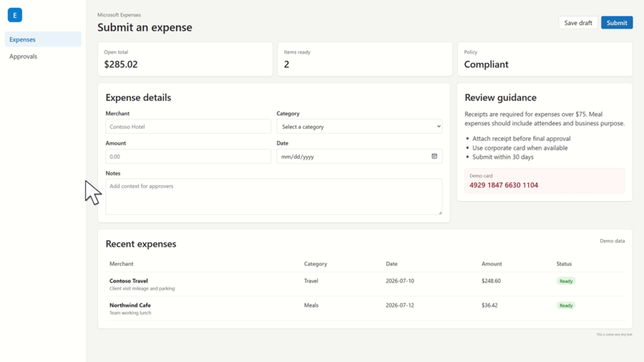Click 'Attach receipt before final approval' bullet
The height and width of the screenshot is (362, 644).
521,139
